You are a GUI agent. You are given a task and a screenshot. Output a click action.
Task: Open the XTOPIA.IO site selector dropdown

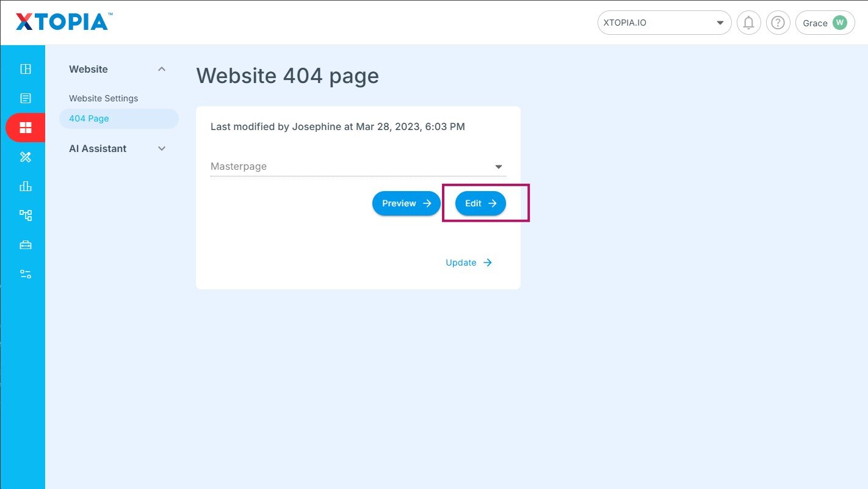tap(664, 23)
